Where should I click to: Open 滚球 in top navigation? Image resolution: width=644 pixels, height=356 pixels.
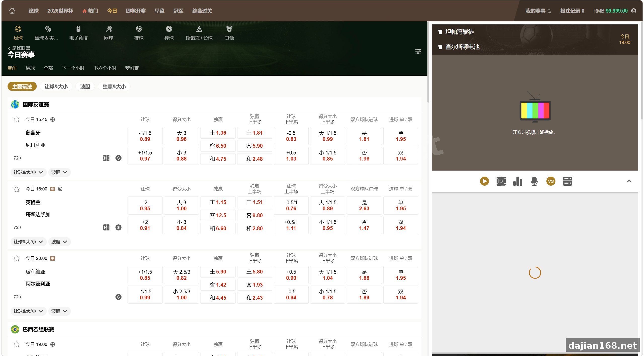(33, 11)
